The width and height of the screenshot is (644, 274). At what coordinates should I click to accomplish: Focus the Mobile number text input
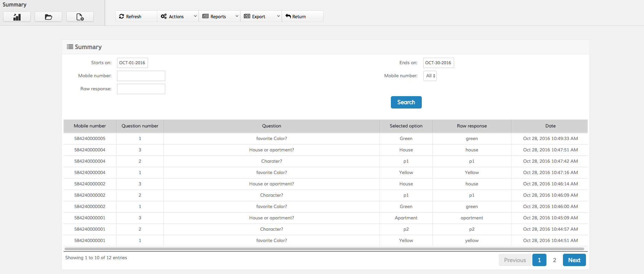[141, 76]
